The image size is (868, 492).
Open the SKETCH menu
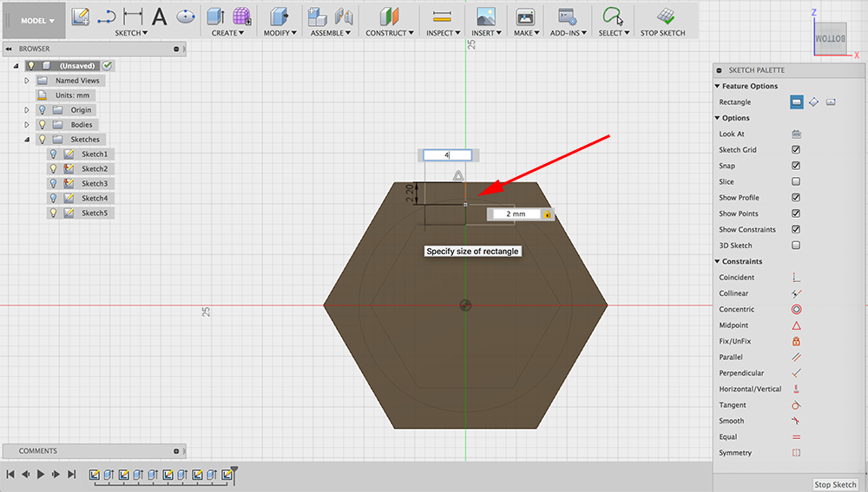tap(131, 33)
